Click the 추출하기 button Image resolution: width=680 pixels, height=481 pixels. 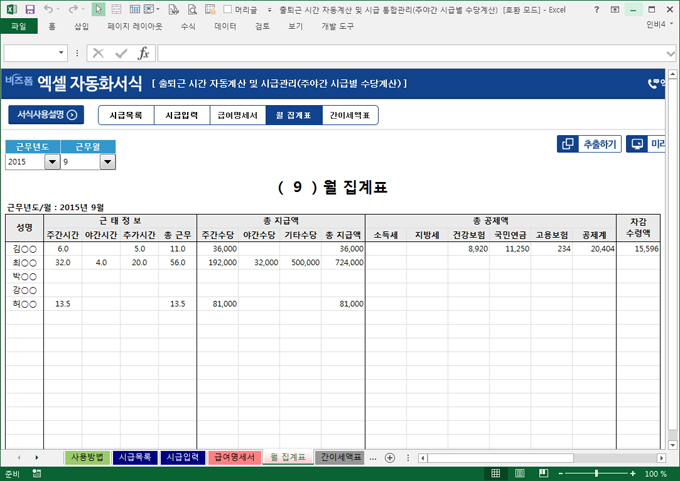[588, 144]
